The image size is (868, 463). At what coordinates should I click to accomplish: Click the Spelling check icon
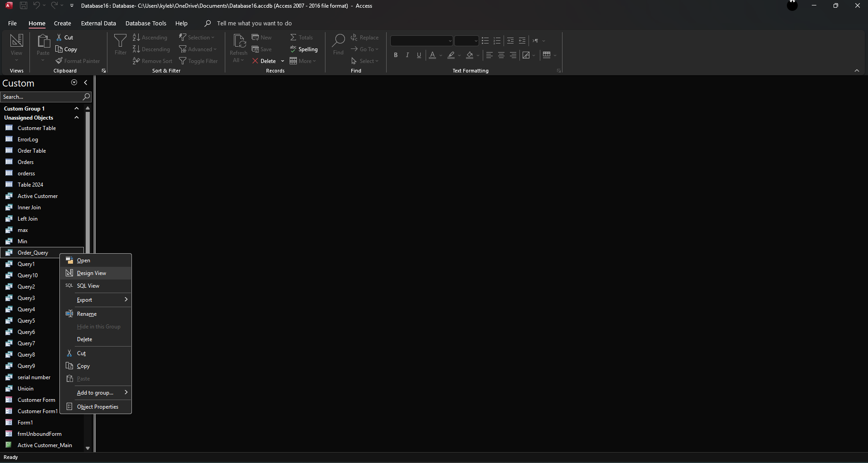[x=293, y=49]
